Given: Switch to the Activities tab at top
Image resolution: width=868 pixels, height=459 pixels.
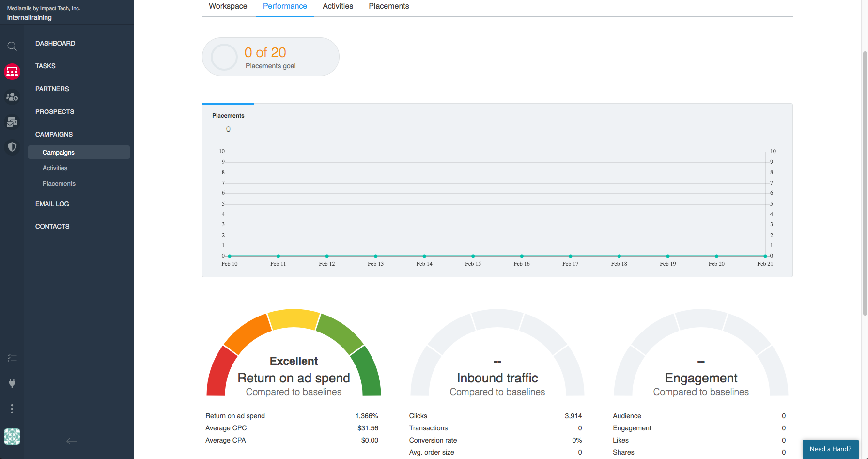Looking at the screenshot, I should 338,6.
